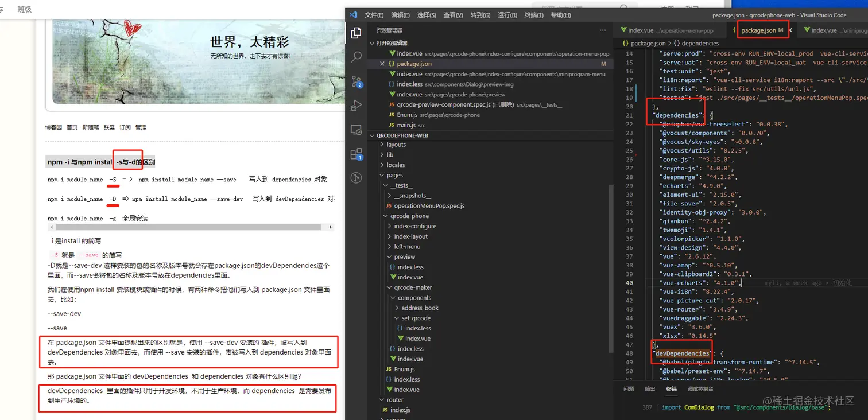Show the 问题 panel tab
The image size is (868, 420).
click(x=629, y=389)
